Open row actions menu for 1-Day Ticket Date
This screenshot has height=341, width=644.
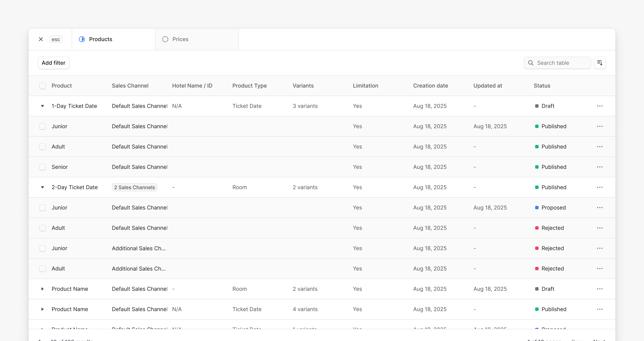599,106
